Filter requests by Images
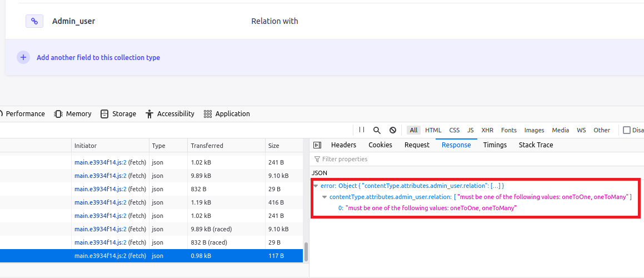Viewport: 644px width, 278px height. click(x=535, y=130)
